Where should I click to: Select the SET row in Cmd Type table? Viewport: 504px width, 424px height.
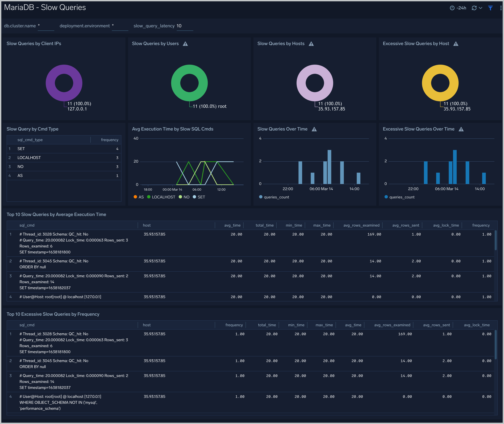tap(64, 149)
